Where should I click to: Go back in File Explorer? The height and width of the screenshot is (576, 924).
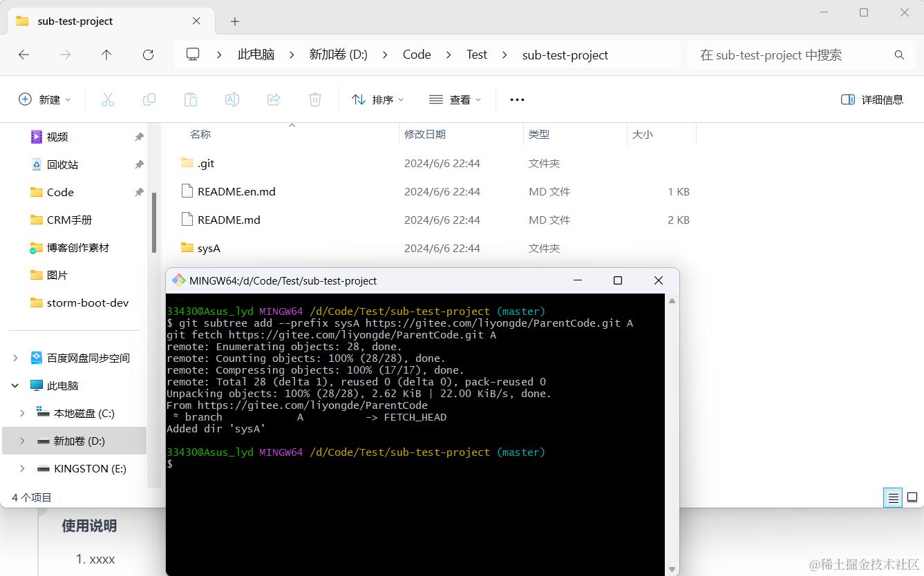pyautogui.click(x=24, y=55)
